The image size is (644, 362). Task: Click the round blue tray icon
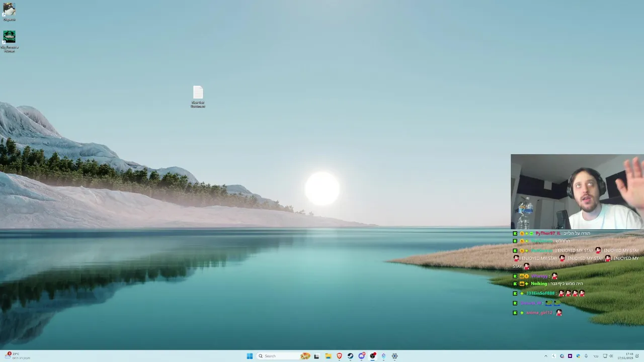tap(562, 356)
